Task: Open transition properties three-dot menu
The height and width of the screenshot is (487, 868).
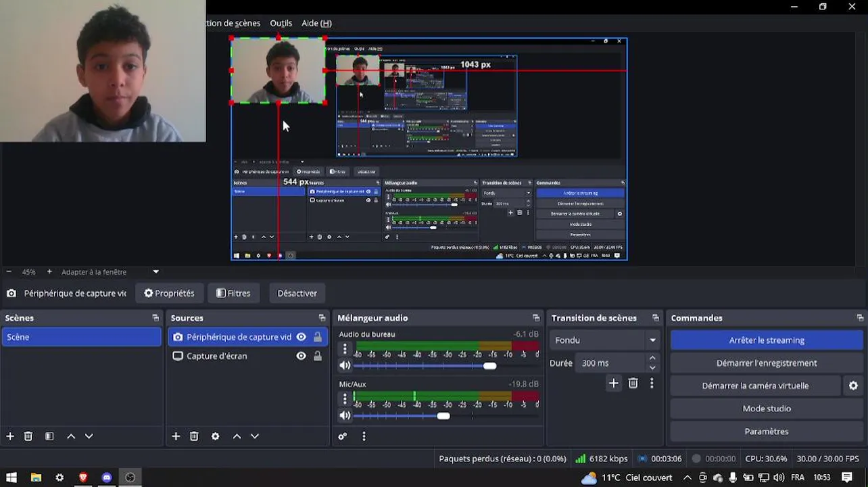Action: click(x=652, y=384)
